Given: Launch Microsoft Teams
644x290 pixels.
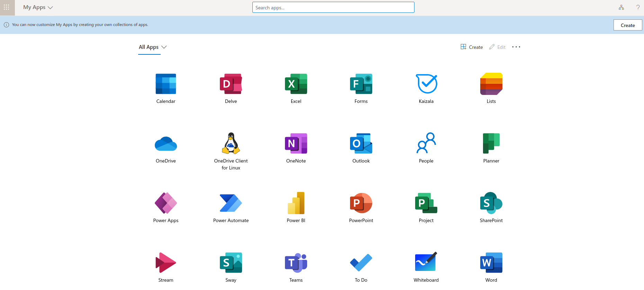Looking at the screenshot, I should (x=296, y=263).
